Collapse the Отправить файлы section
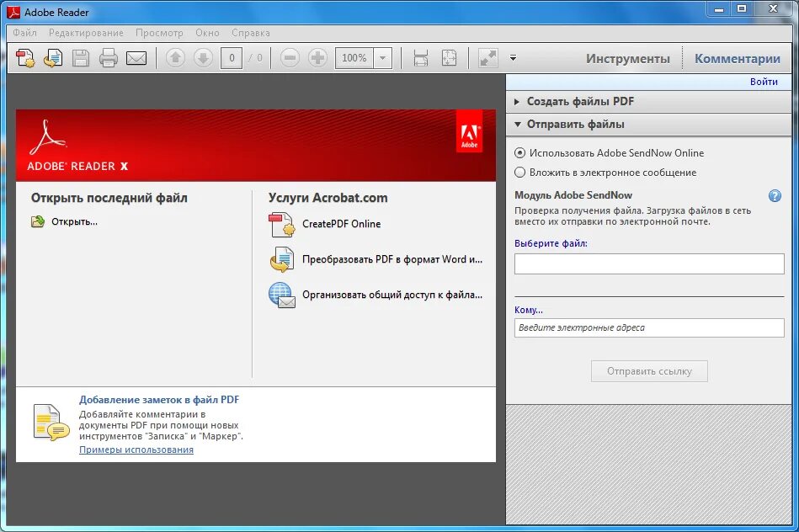This screenshot has height=532, width=799. tap(648, 125)
